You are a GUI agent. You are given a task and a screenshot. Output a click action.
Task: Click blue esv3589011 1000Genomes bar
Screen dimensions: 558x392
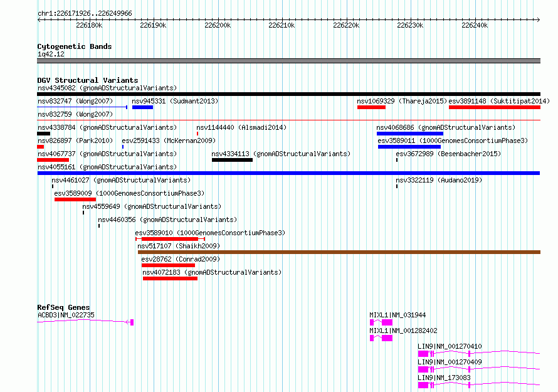pos(409,147)
